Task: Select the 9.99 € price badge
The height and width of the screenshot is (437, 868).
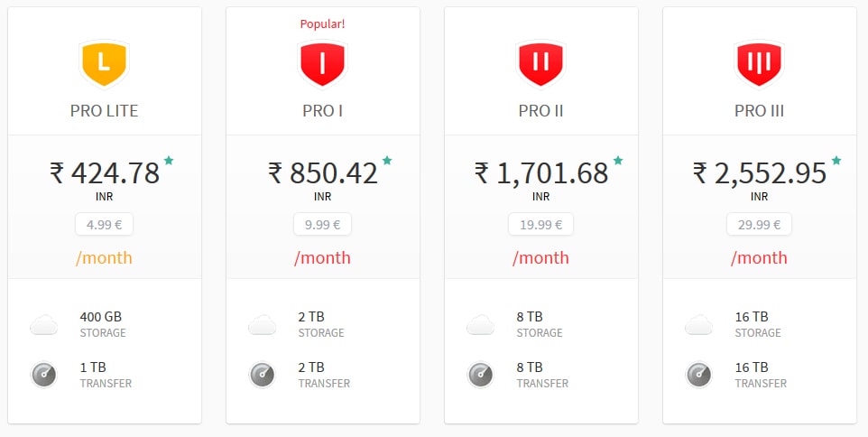Action: [x=322, y=224]
